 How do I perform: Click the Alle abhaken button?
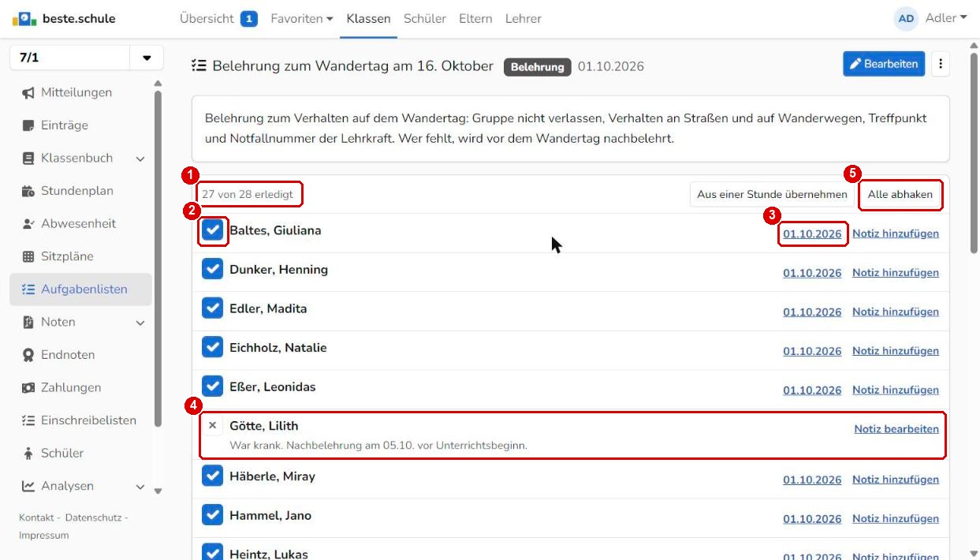[x=900, y=194]
